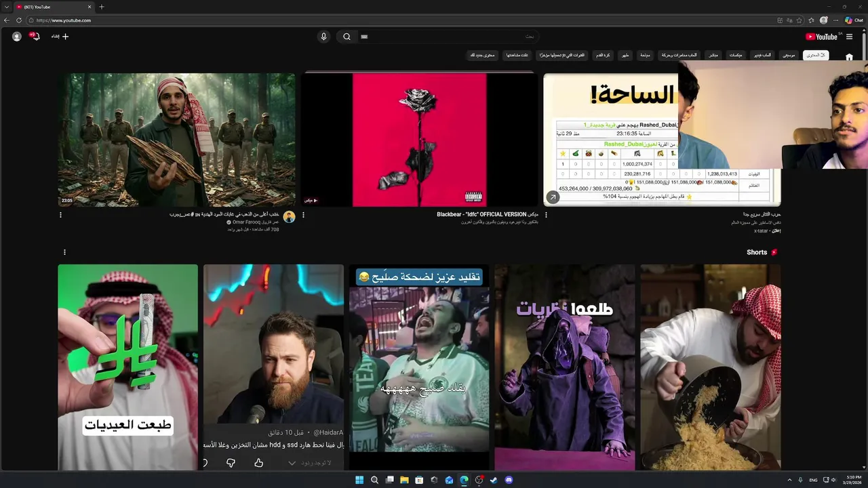The width and height of the screenshot is (868, 488).
Task: Open the Windows Start menu
Action: click(359, 480)
